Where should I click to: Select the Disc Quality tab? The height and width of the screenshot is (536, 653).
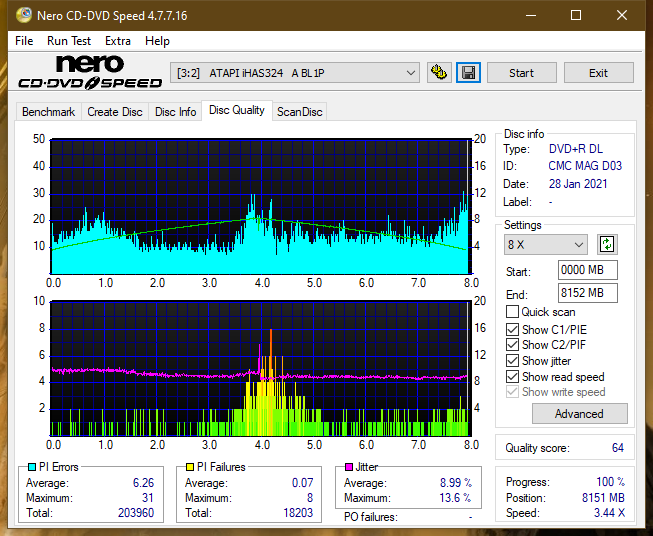click(237, 110)
